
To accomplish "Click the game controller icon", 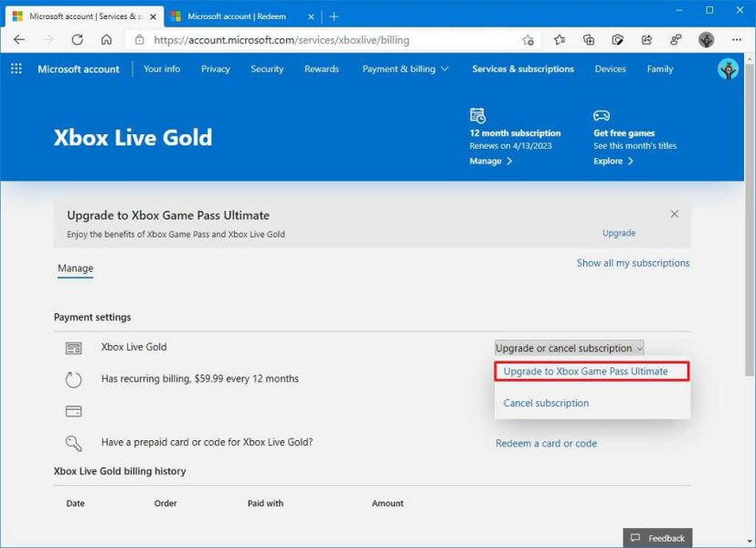I will click(x=602, y=116).
